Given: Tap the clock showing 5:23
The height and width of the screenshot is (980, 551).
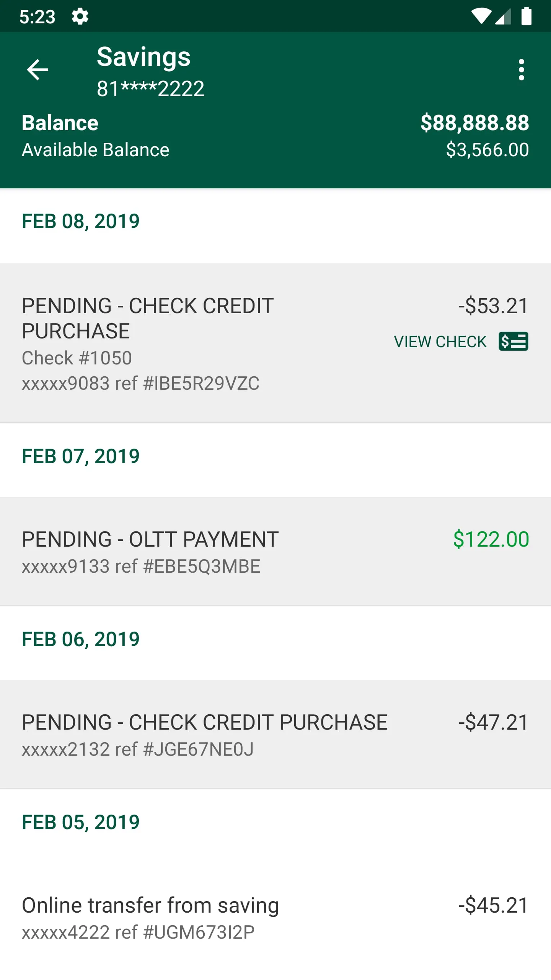Looking at the screenshot, I should (37, 16).
